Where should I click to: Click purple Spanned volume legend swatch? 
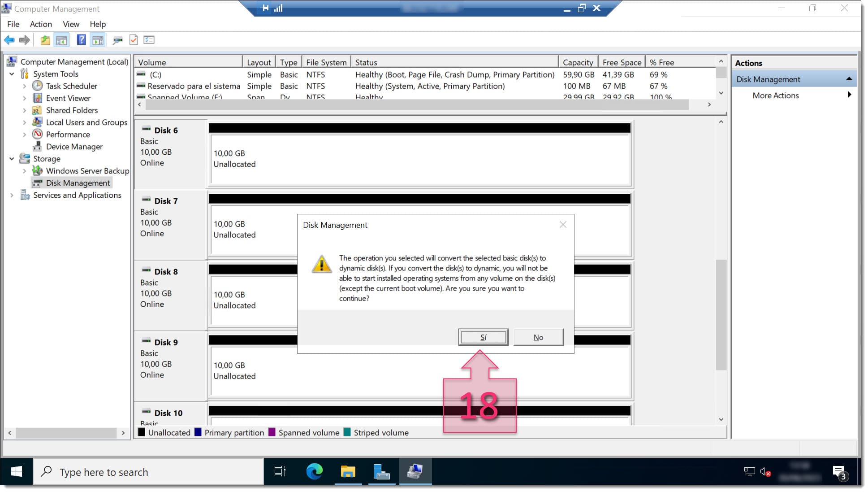[272, 432]
